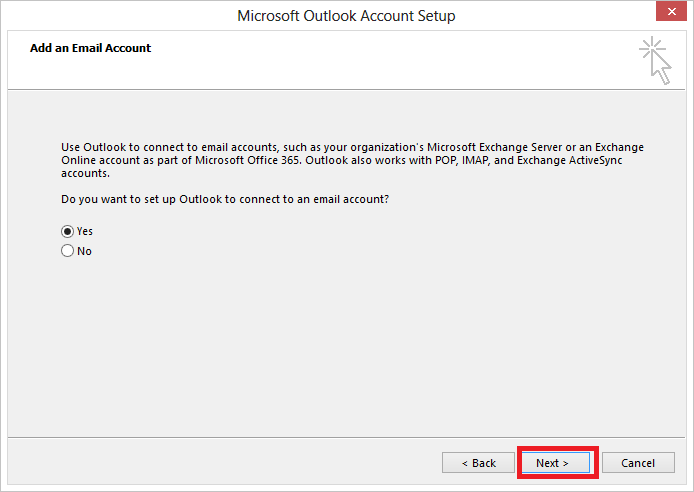694x492 pixels.
Task: Choose the No radio button
Action: click(68, 251)
